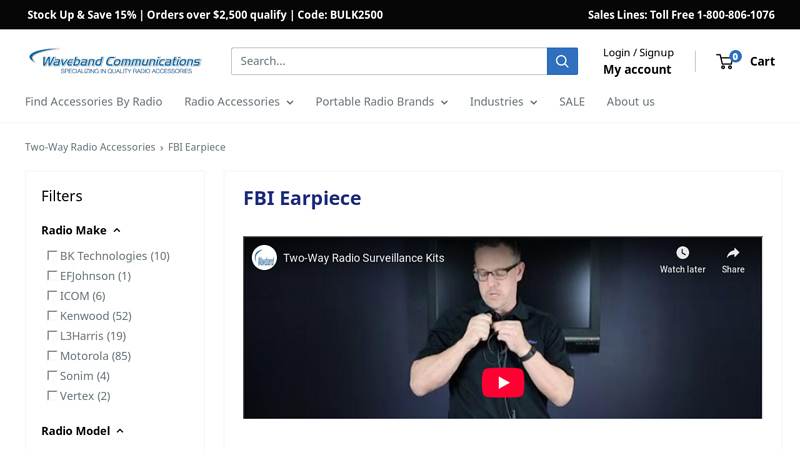Open My account
The width and height of the screenshot is (800, 450).
(x=637, y=69)
